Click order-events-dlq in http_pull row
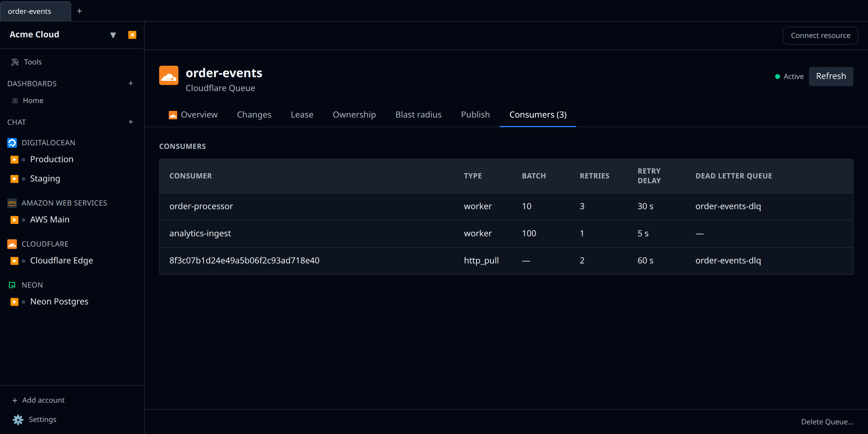Image resolution: width=868 pixels, height=434 pixels. (x=728, y=260)
